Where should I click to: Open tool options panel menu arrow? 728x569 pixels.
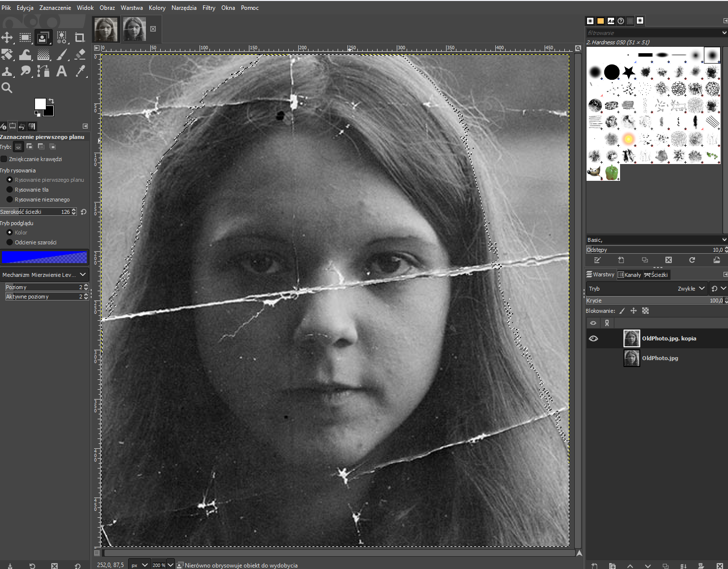tap(85, 126)
